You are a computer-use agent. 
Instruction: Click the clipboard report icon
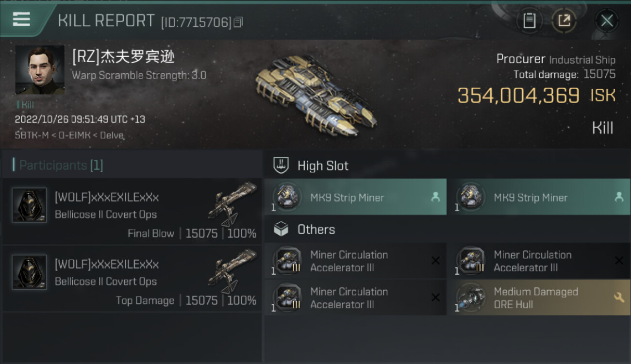click(529, 20)
